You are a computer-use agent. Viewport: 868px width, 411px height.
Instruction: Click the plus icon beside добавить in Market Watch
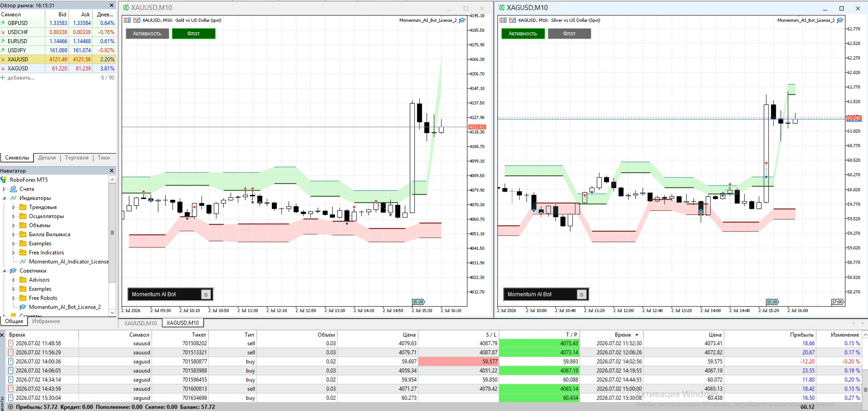[3, 78]
